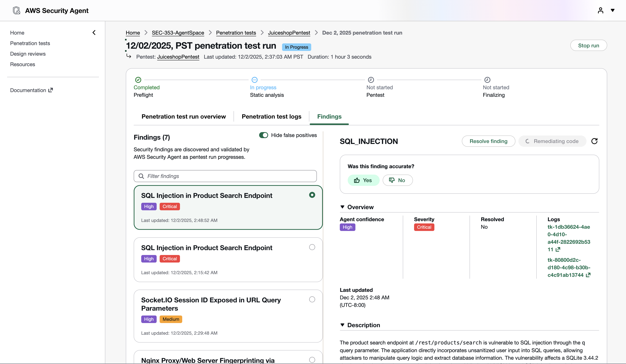Click the Resolve finding button
The height and width of the screenshot is (364, 626).
[x=488, y=141]
